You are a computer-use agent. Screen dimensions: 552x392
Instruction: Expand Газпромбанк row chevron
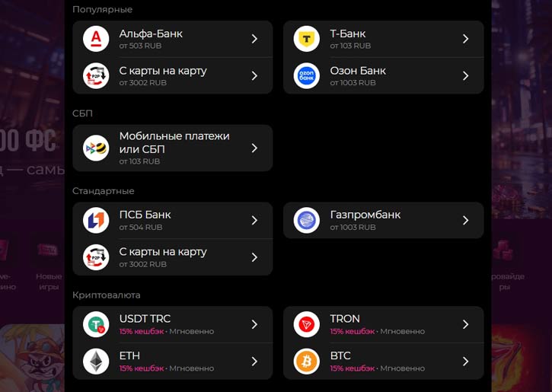[x=465, y=220]
